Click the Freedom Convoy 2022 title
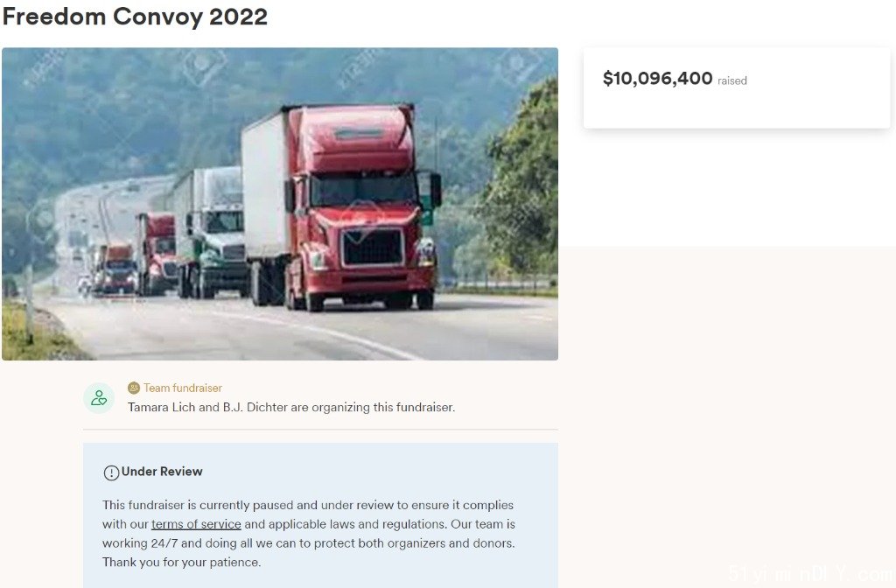Image resolution: width=896 pixels, height=588 pixels. pos(136,16)
